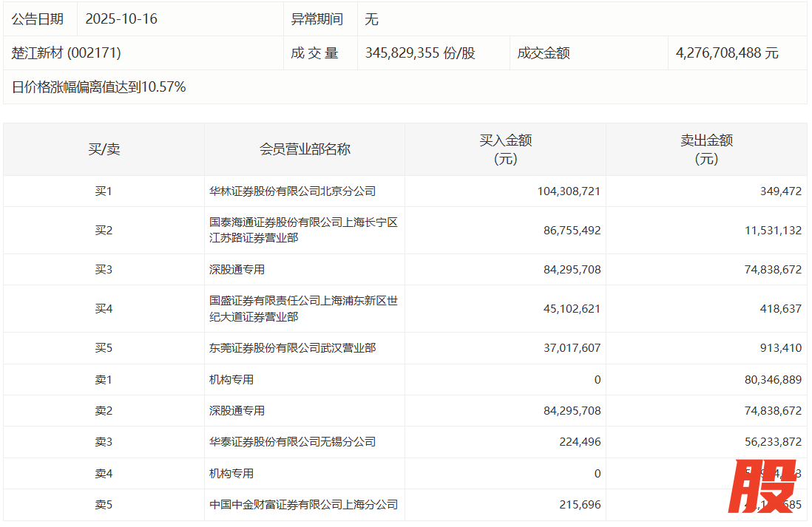812x527 pixels.
Task: Select 机构专用 in the 卖1 row
Action: pyautogui.click(x=231, y=379)
